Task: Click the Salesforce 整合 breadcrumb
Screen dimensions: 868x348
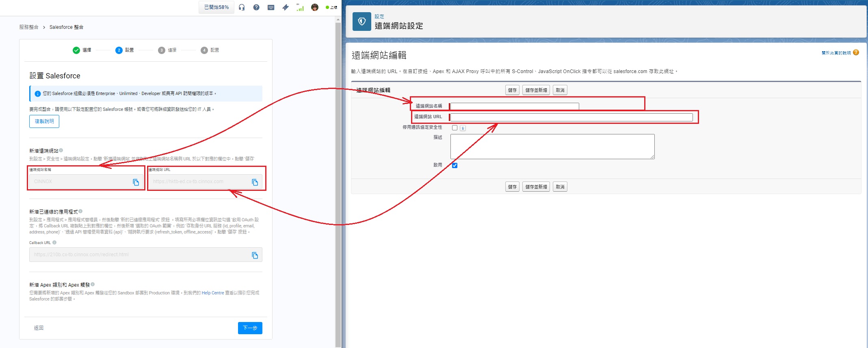Action: 67,27
